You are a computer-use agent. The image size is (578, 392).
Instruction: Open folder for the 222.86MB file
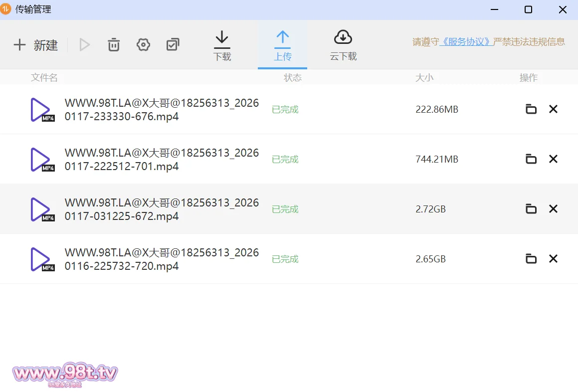pyautogui.click(x=531, y=109)
